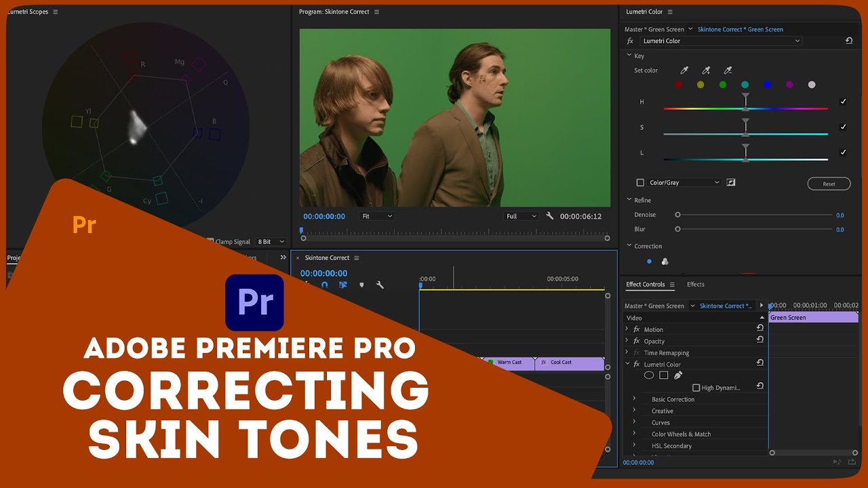The image size is (868, 488).
Task: Open Effect Controls panel menu
Action: (x=672, y=285)
